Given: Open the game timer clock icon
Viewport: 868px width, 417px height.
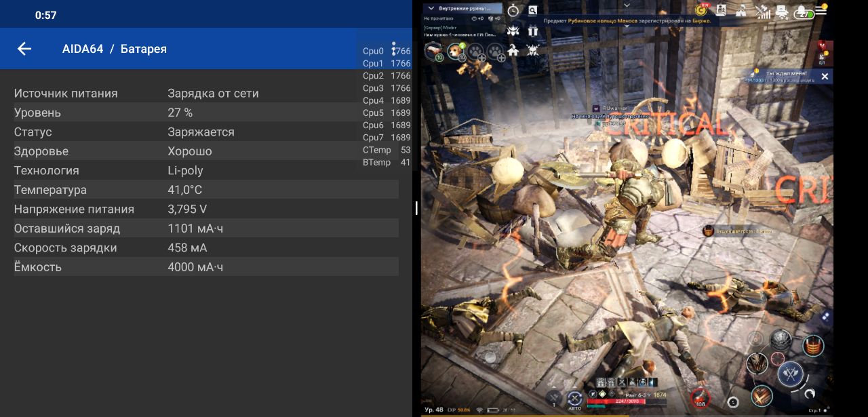Looking at the screenshot, I should tap(513, 10).
